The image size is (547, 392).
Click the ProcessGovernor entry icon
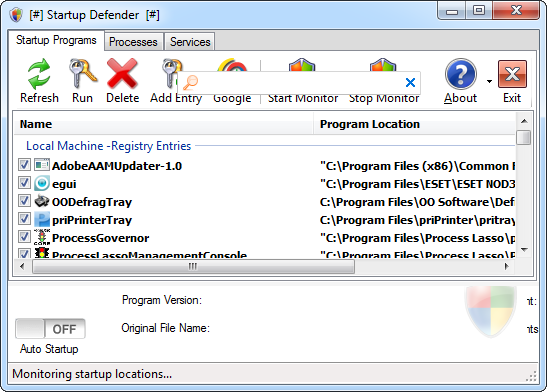tap(42, 237)
